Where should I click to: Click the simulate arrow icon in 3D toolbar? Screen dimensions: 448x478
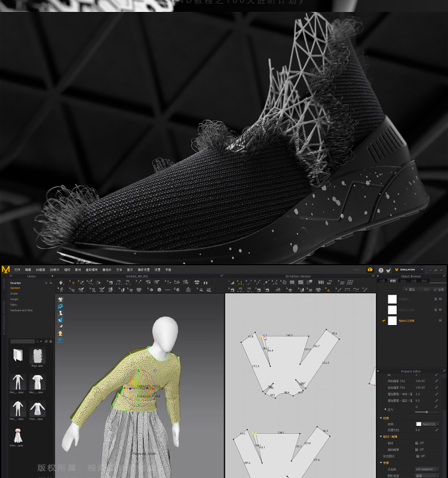tap(60, 283)
